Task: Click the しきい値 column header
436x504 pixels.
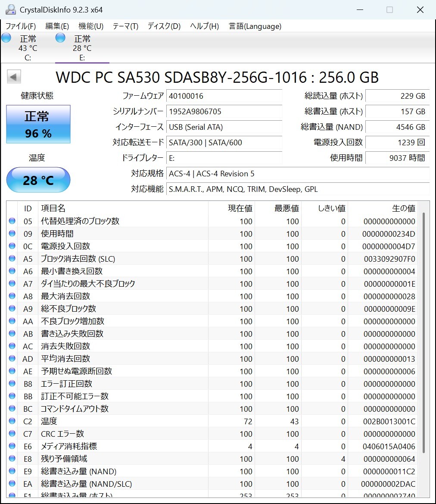Action: coord(324,208)
